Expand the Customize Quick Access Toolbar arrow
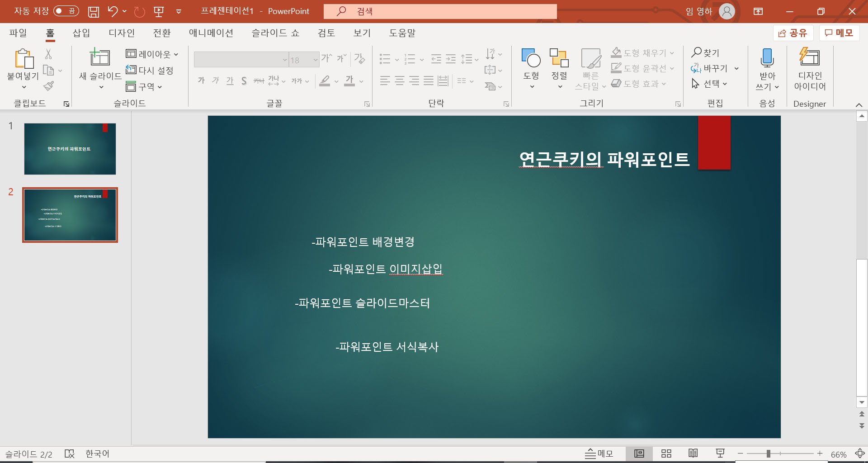The height and width of the screenshot is (463, 868). (x=179, y=11)
